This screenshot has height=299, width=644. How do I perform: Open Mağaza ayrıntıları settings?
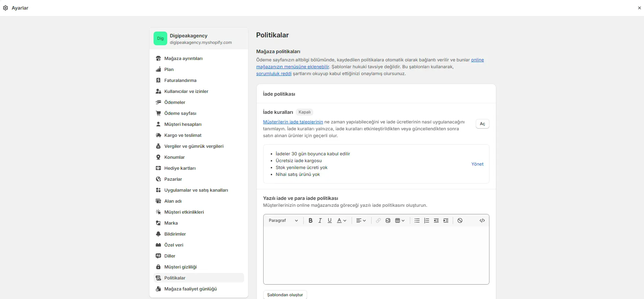pyautogui.click(x=199, y=58)
